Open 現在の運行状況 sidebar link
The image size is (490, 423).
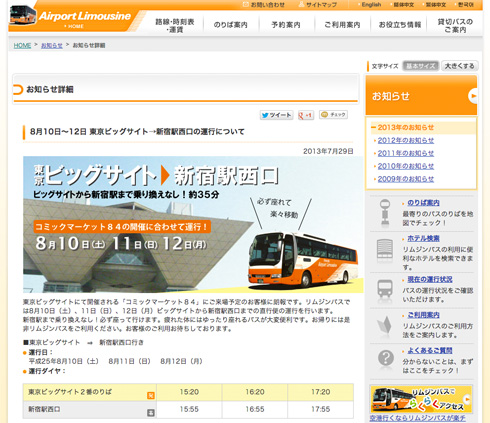pyautogui.click(x=430, y=279)
